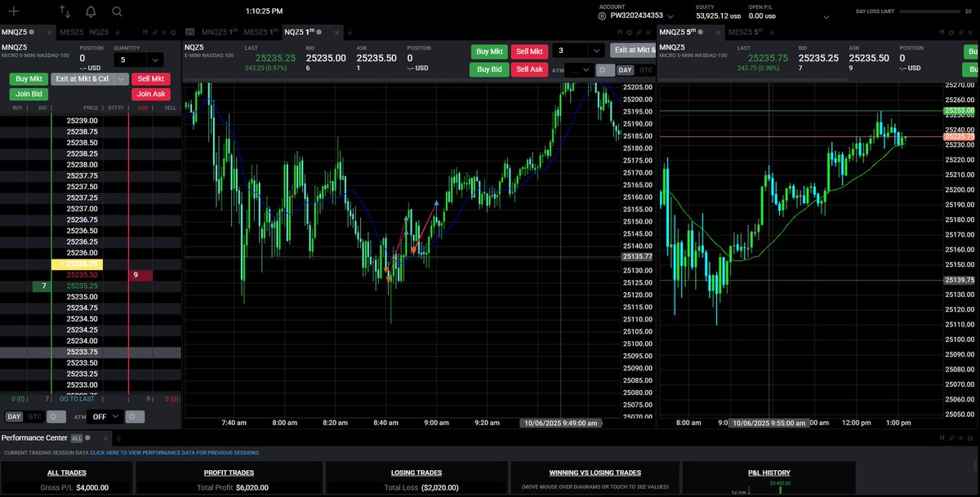The image size is (980, 497).
Task: Open ATM settings gear beside OFF dropdown
Action: 135,417
